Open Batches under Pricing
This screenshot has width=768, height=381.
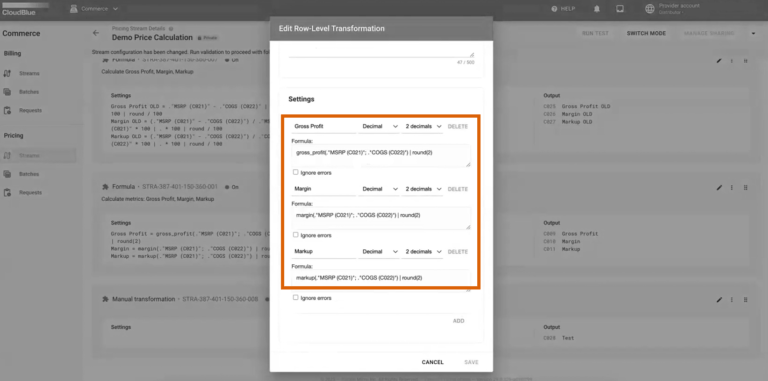[29, 174]
